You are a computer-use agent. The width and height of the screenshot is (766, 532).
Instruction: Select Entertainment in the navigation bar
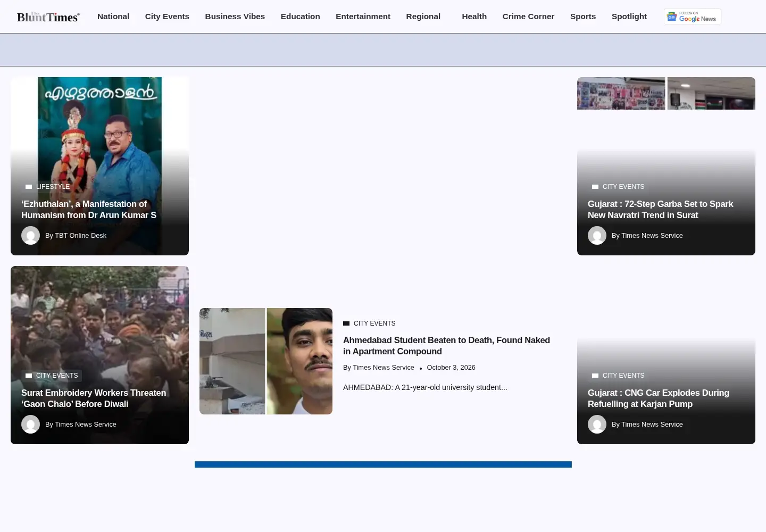(363, 16)
